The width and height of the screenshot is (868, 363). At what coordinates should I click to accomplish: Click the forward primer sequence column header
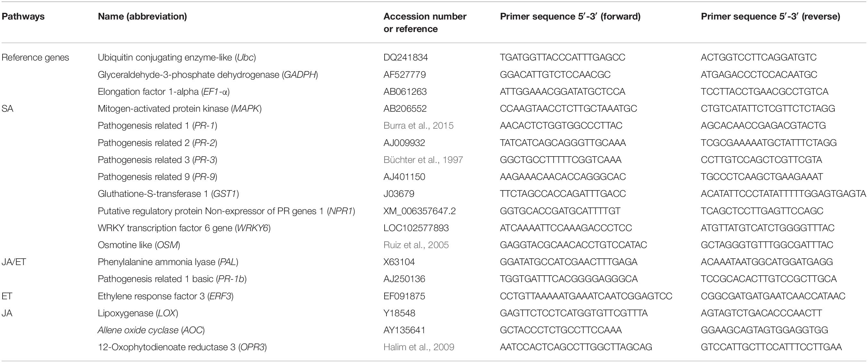click(570, 17)
